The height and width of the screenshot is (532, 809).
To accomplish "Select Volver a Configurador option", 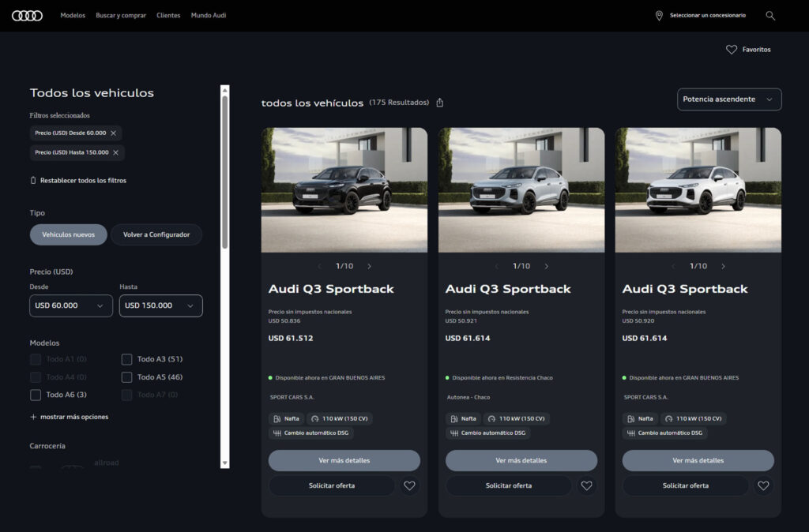I will [156, 234].
